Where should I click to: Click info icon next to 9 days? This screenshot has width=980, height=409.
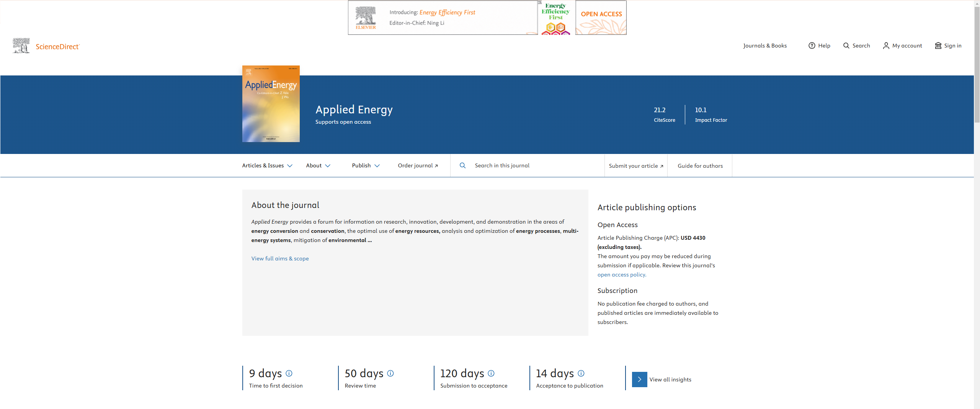click(x=289, y=373)
